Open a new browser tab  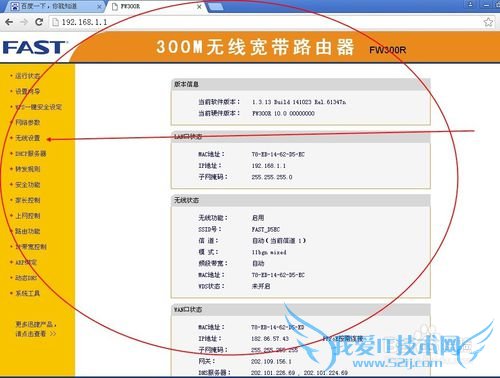click(215, 7)
